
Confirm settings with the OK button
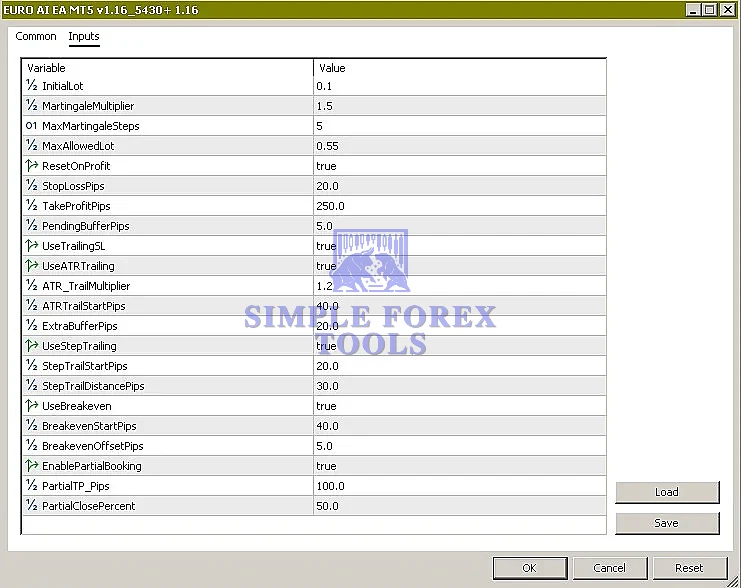click(529, 568)
